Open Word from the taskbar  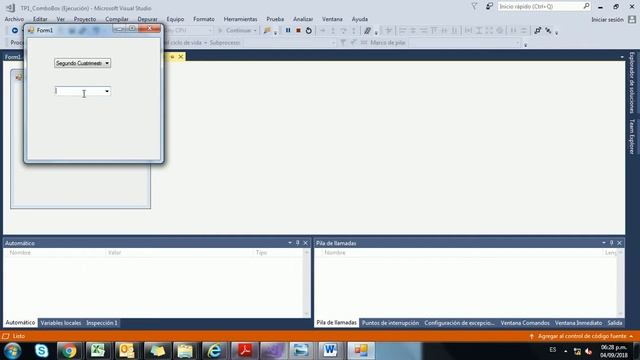point(330,351)
